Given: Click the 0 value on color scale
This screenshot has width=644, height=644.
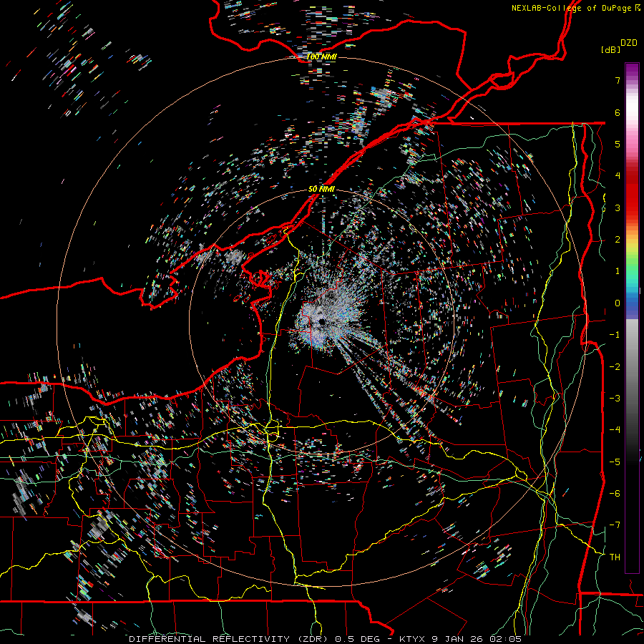Looking at the screenshot, I should (x=618, y=303).
